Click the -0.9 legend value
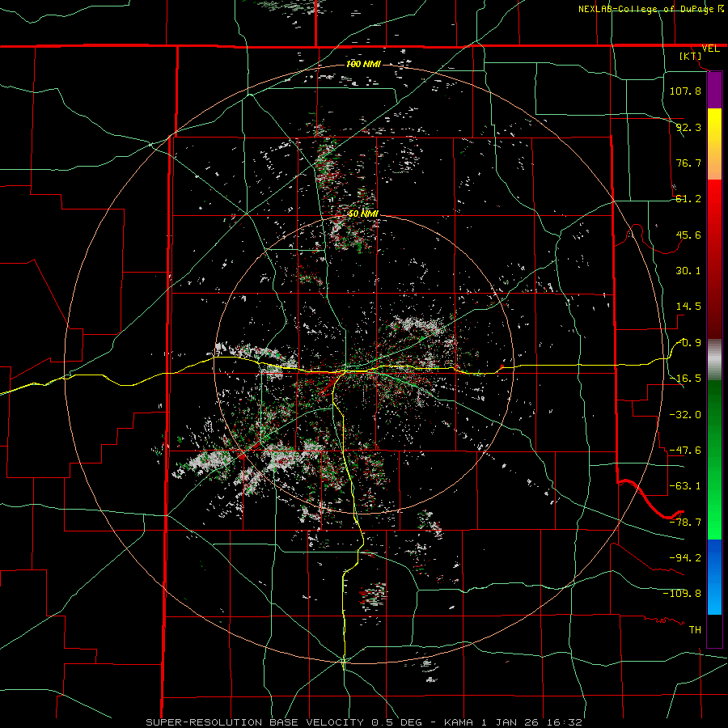 pyautogui.click(x=688, y=343)
